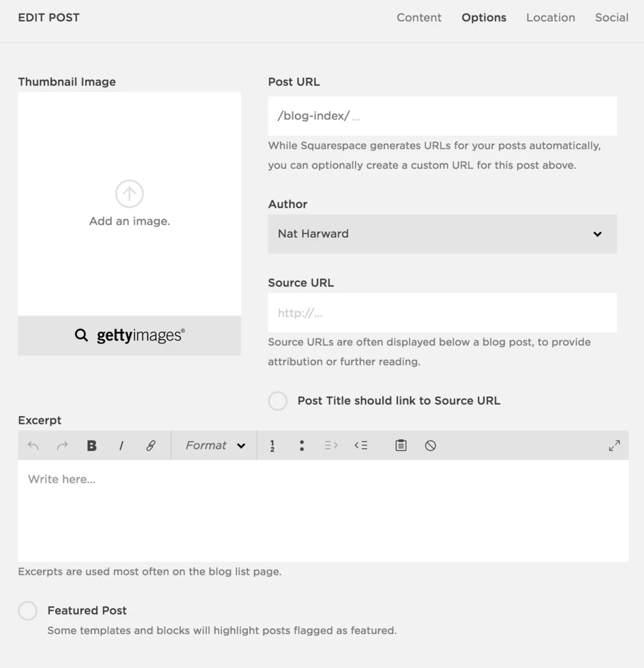Click the paste as plain text icon
Image resolution: width=644 pixels, height=668 pixels.
point(401,445)
